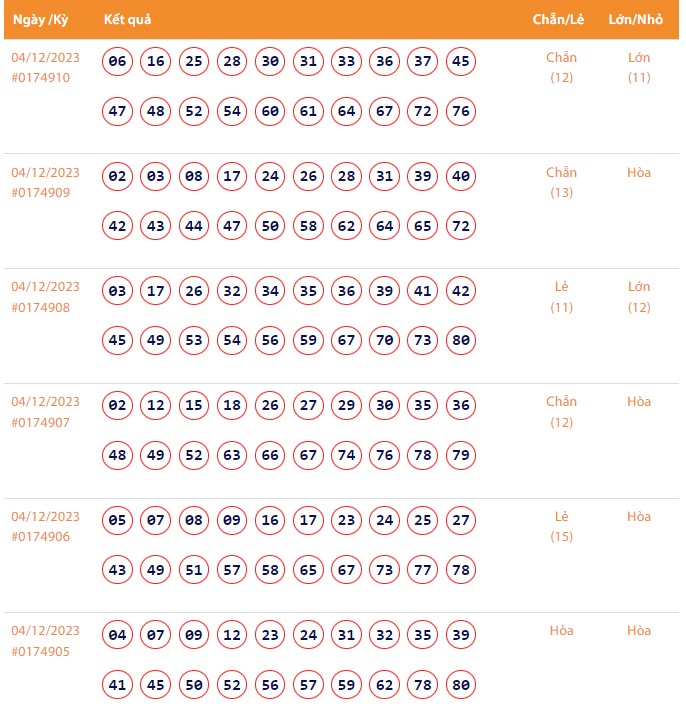
Task: Select ball 80 in draw #0174908
Action: click(461, 340)
